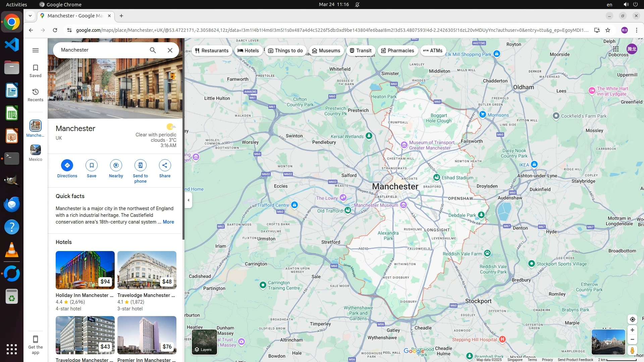Image resolution: width=644 pixels, height=362 pixels.
Task: Click the Directions icon button
Action: tap(67, 165)
